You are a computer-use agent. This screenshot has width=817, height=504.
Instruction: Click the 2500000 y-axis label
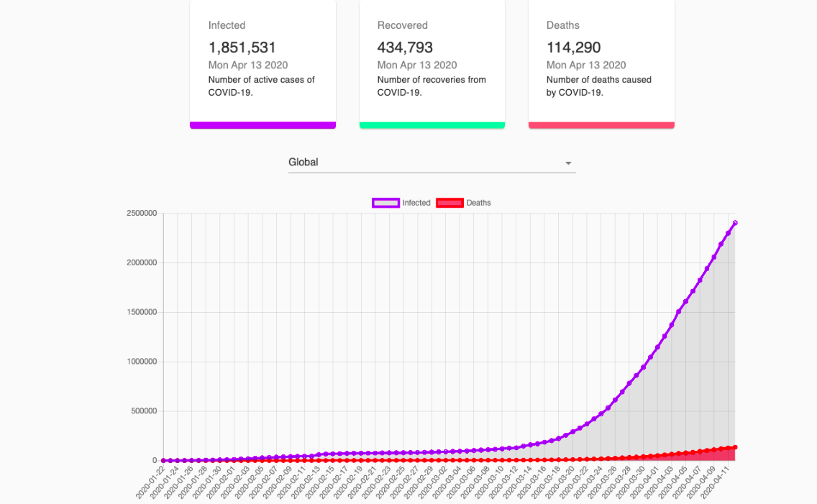(x=140, y=214)
